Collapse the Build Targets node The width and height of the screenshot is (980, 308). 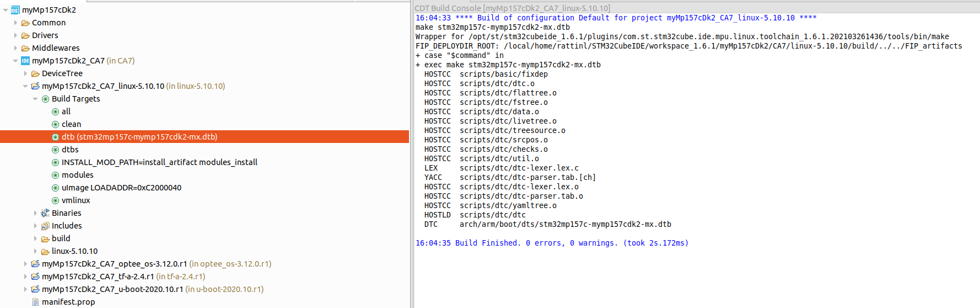(x=35, y=99)
